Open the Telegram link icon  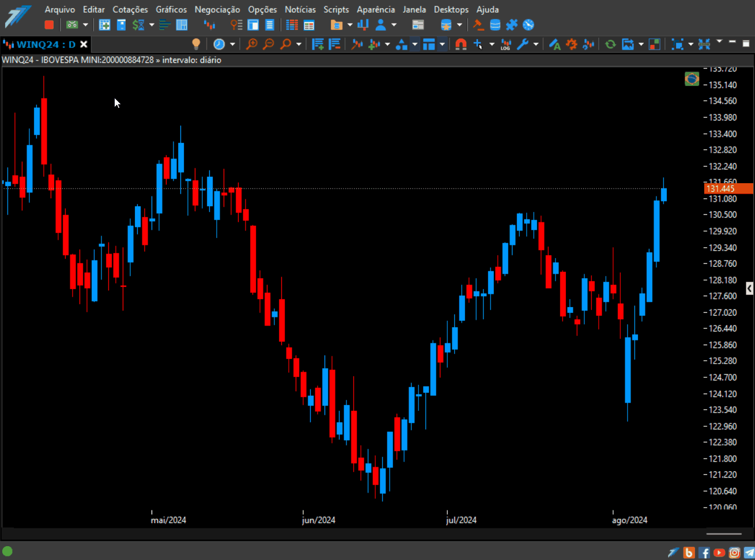[749, 553]
